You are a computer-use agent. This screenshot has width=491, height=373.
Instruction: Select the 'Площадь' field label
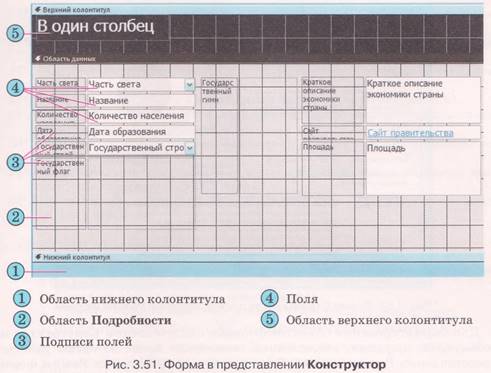pyautogui.click(x=332, y=147)
